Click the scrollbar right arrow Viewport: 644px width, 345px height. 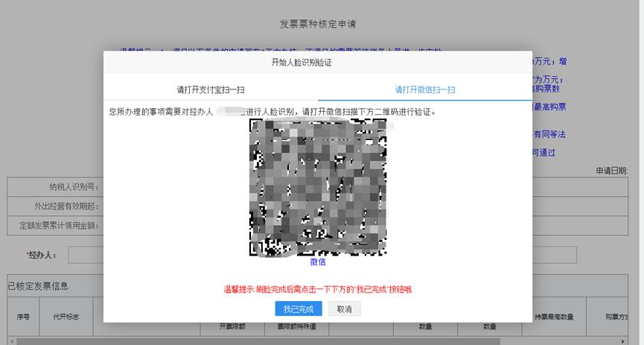pos(623,342)
